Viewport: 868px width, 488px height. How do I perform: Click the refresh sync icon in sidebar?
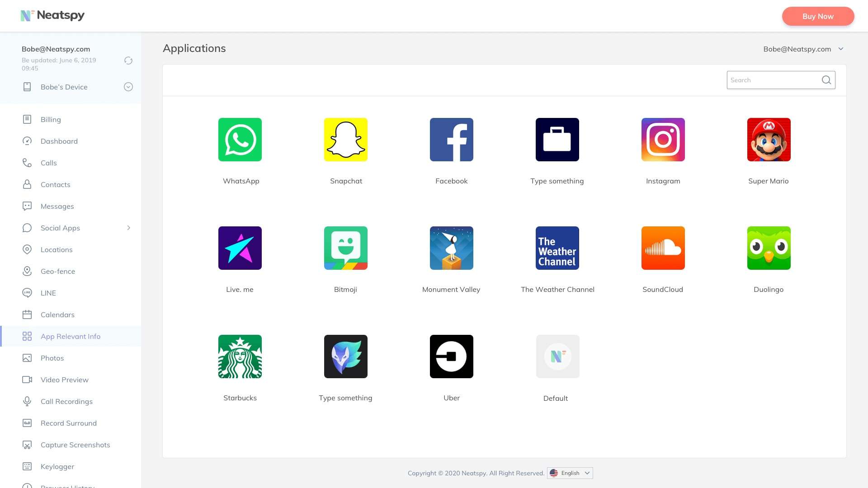point(128,61)
